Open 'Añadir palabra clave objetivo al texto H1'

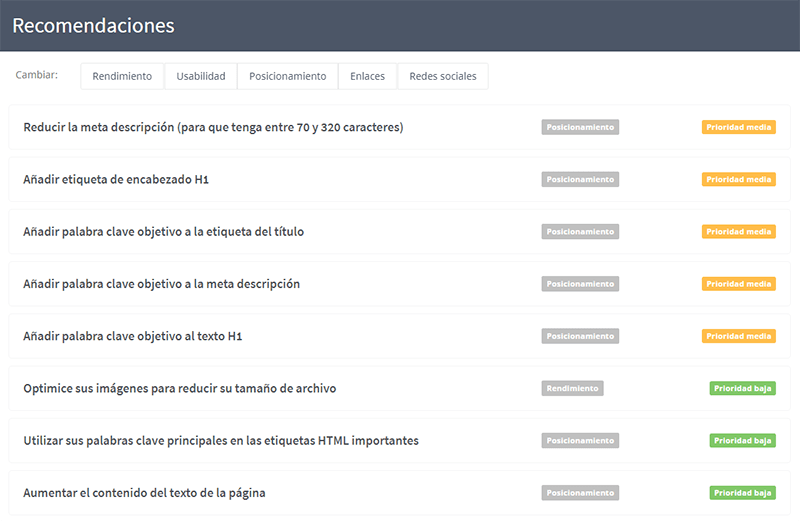133,336
